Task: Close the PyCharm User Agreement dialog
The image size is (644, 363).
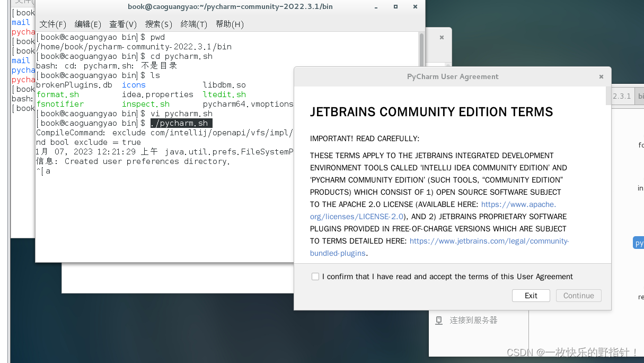Action: [x=601, y=76]
